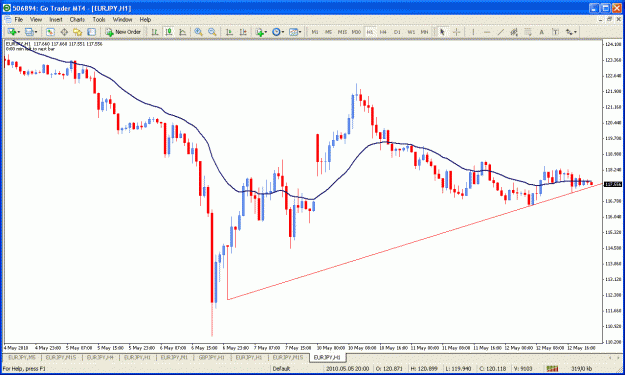Screen dimensions: 625x375
Task: Click the current price label 117.556
Action: click(613, 184)
